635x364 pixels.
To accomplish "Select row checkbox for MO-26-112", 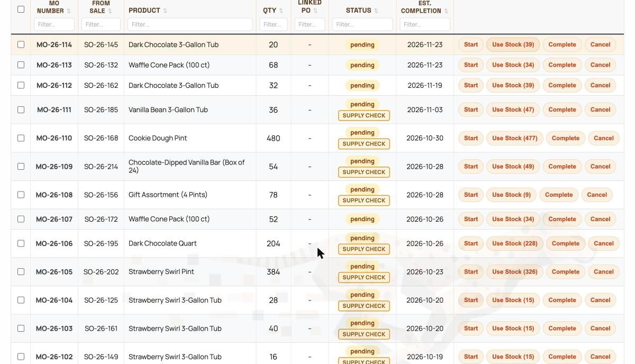I will point(21,85).
